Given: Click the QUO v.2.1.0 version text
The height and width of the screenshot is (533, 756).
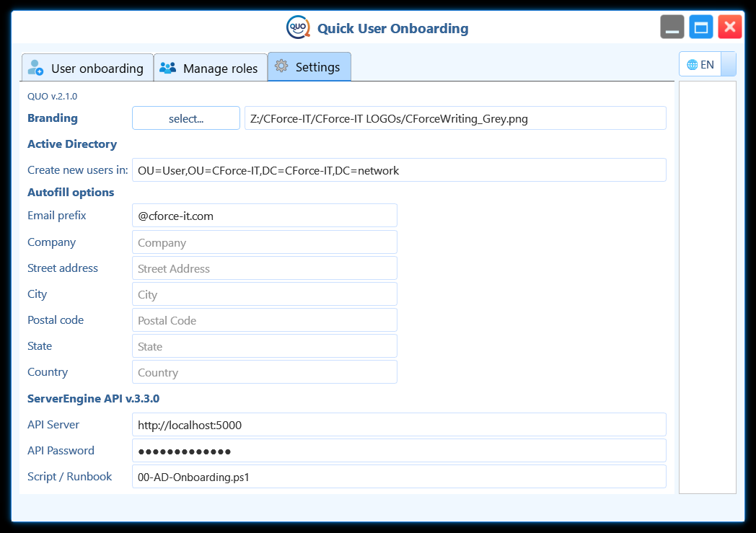Looking at the screenshot, I should (x=52, y=97).
